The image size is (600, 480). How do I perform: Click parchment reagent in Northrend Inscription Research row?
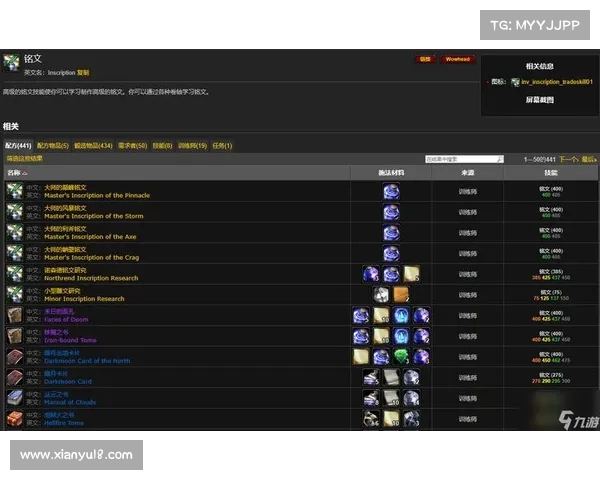coord(411,274)
